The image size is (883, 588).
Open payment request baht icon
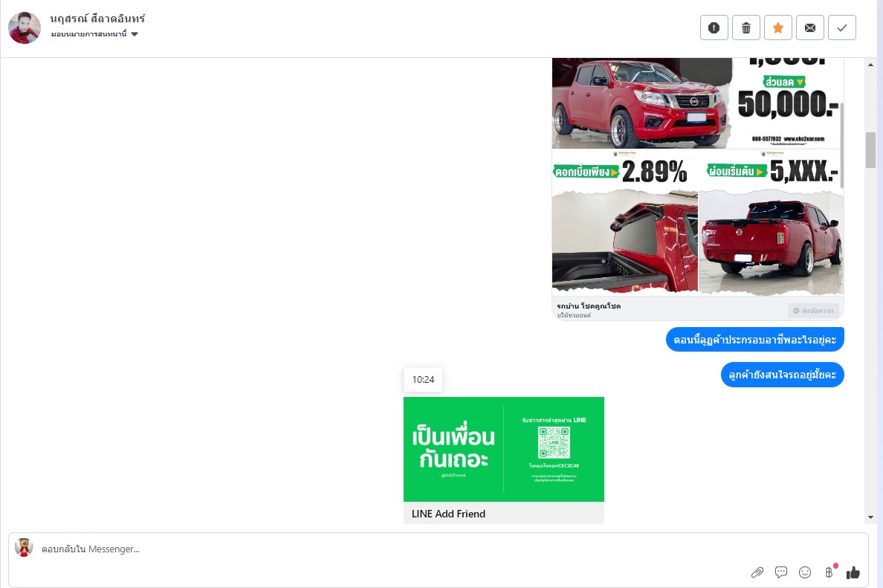[x=829, y=572]
